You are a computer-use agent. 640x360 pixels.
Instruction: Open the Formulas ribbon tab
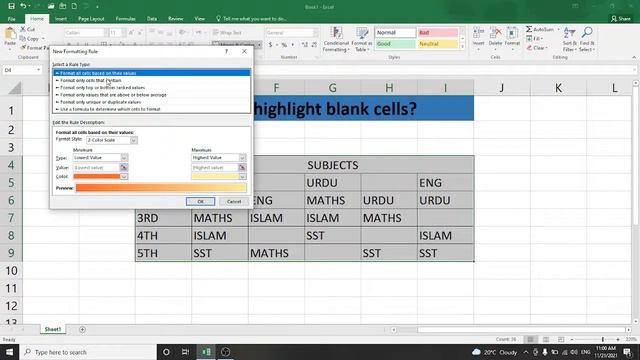[125, 19]
